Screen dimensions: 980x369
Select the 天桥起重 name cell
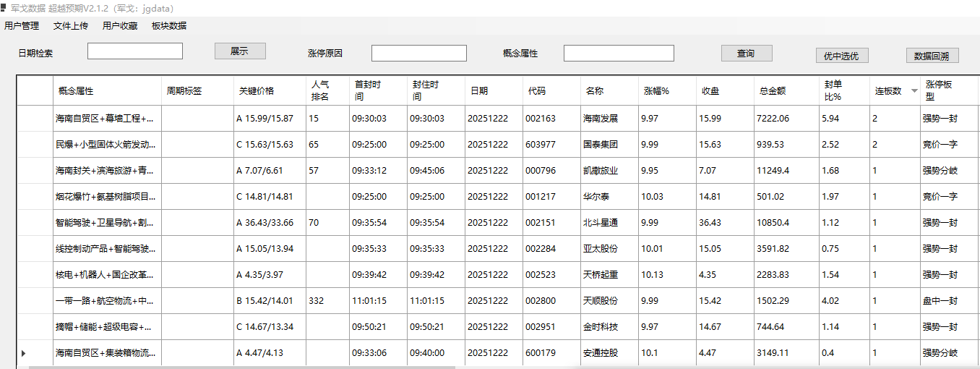[609, 275]
